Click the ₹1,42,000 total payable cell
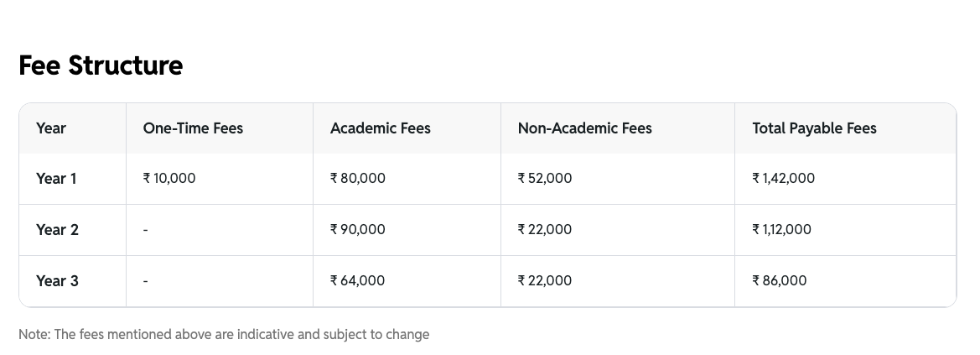Image resolution: width=980 pixels, height=355 pixels. [x=784, y=178]
